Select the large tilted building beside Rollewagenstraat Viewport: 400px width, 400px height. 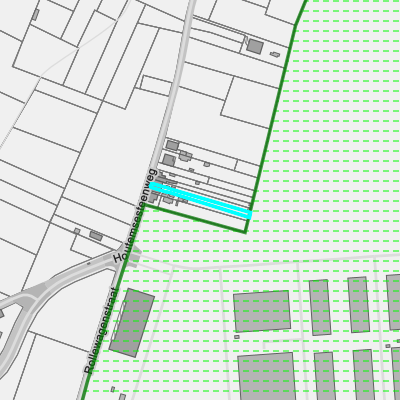(x=132, y=323)
